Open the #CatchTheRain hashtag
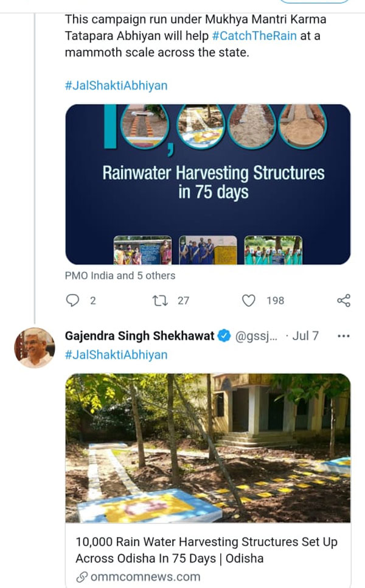Screen dimensions: 365x588 tap(254, 35)
